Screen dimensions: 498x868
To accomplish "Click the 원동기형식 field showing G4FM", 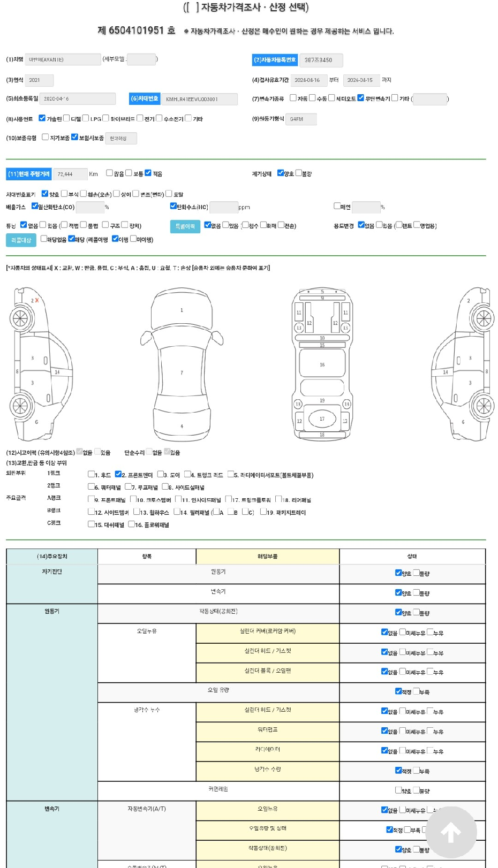I will point(301,119).
